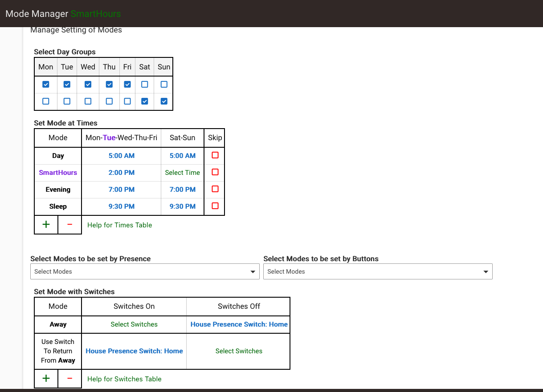
Task: Check Friday in the second day group row
Action: [x=127, y=101]
